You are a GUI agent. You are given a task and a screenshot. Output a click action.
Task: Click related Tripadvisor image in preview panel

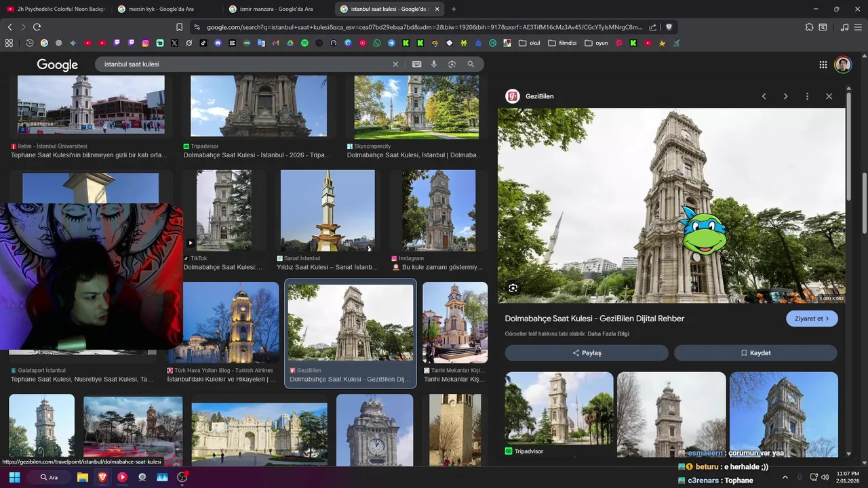(559, 408)
